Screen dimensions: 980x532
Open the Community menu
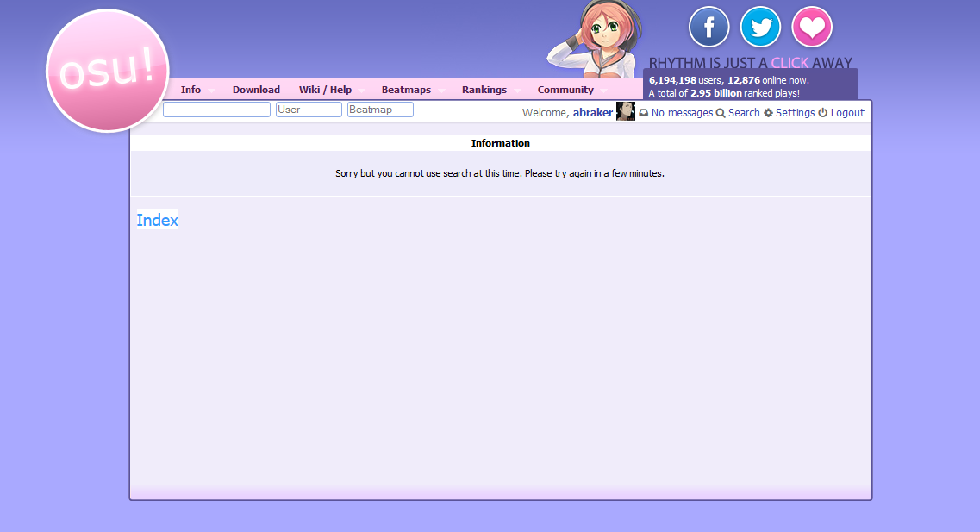point(565,90)
